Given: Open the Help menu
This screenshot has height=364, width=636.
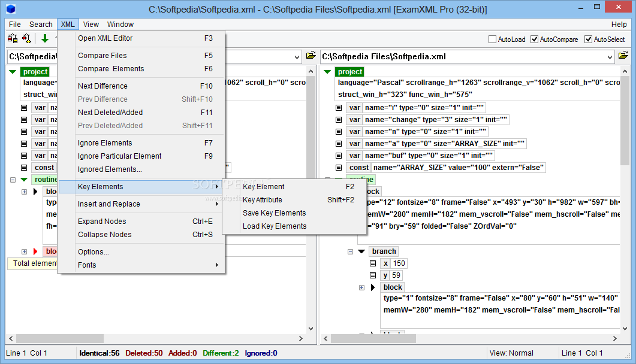Looking at the screenshot, I should (619, 25).
